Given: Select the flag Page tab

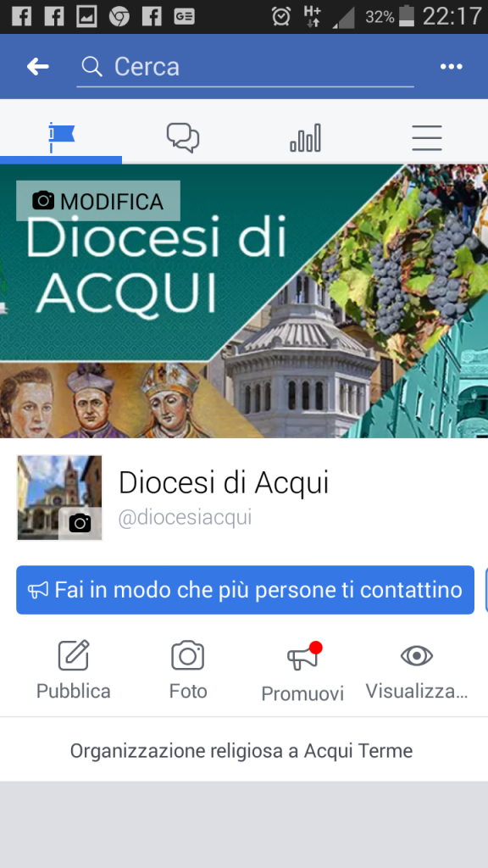Looking at the screenshot, I should 61,137.
